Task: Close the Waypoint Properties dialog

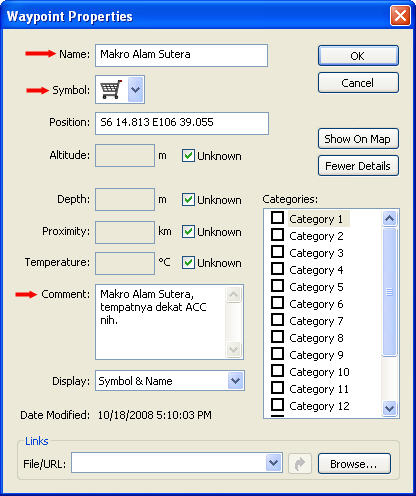Action: click(x=400, y=15)
